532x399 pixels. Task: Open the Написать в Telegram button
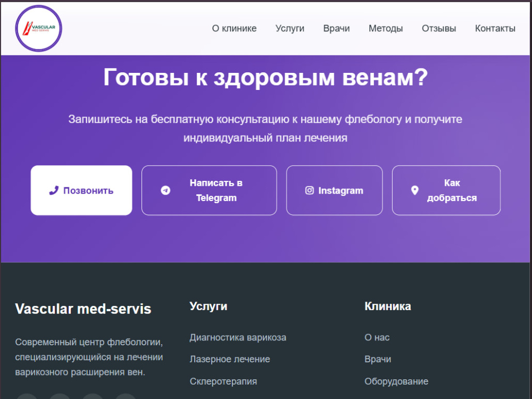(x=209, y=190)
